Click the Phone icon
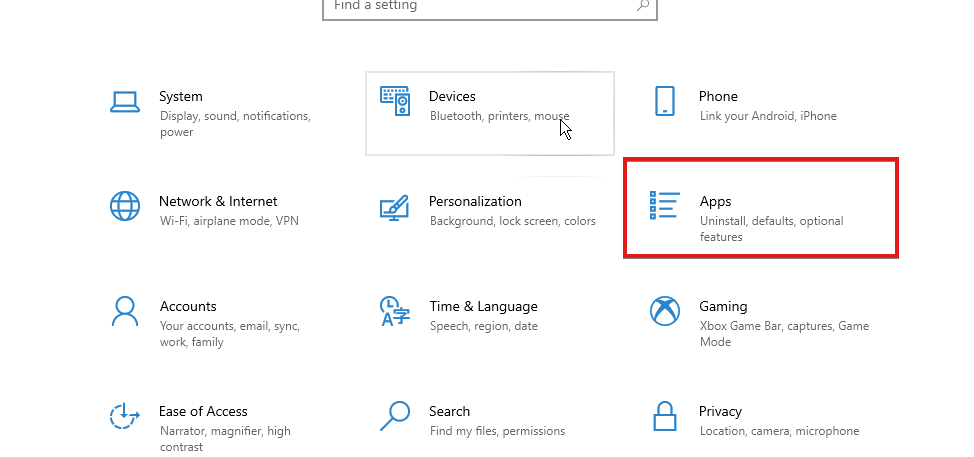 pyautogui.click(x=665, y=101)
